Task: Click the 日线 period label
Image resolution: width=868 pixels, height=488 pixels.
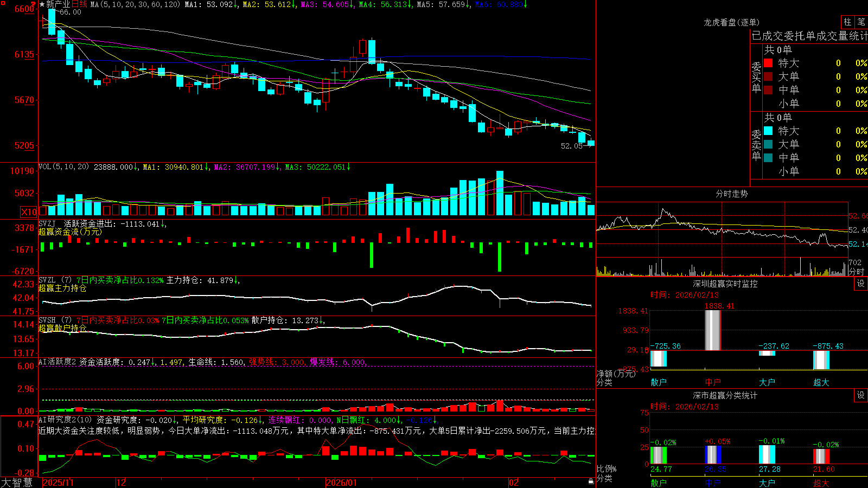Action: (79, 4)
